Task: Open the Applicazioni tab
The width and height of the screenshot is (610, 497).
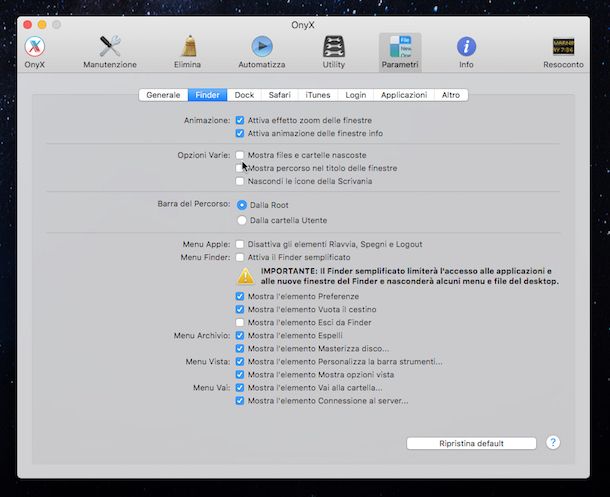Action: [404, 95]
